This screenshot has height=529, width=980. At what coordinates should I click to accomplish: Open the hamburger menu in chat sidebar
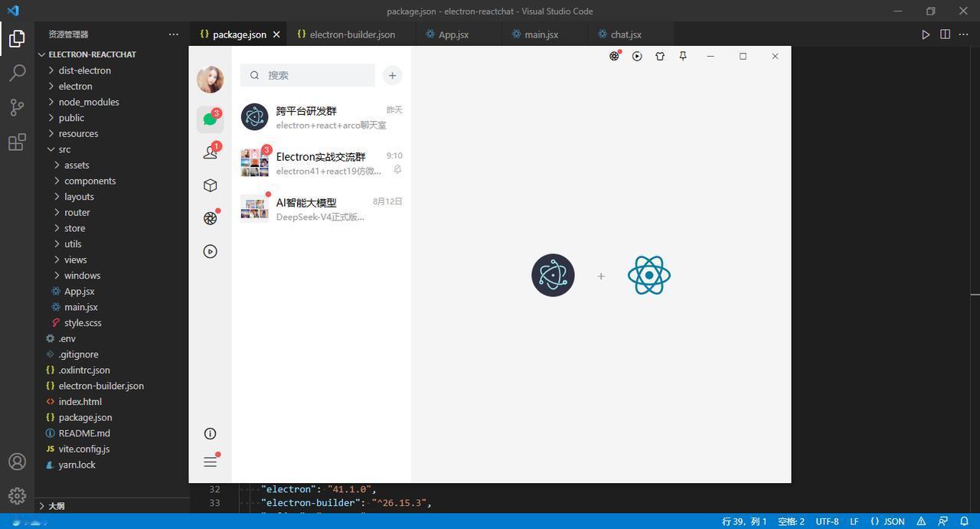211,462
